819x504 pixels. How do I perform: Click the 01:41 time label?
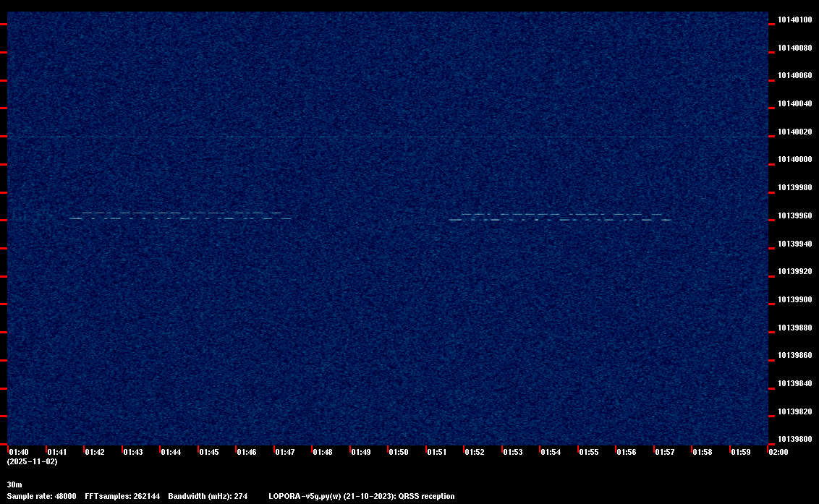click(x=57, y=452)
